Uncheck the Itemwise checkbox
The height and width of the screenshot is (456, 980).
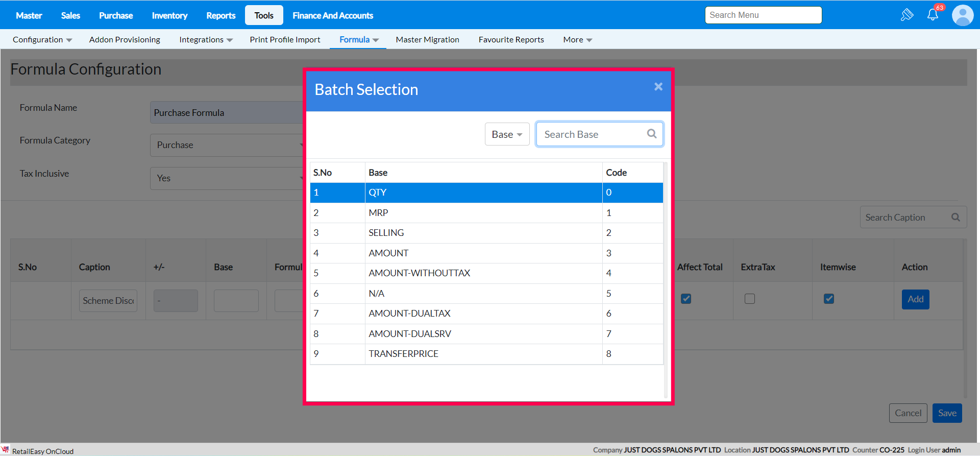(829, 299)
